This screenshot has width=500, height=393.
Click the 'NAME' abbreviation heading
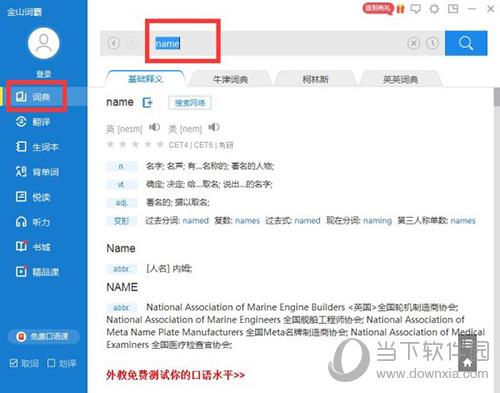click(122, 287)
